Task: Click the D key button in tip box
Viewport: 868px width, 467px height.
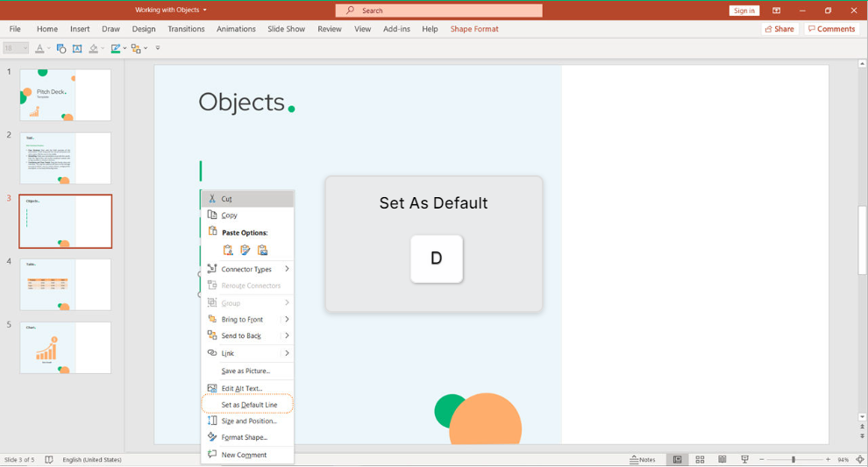Action: 437,258
